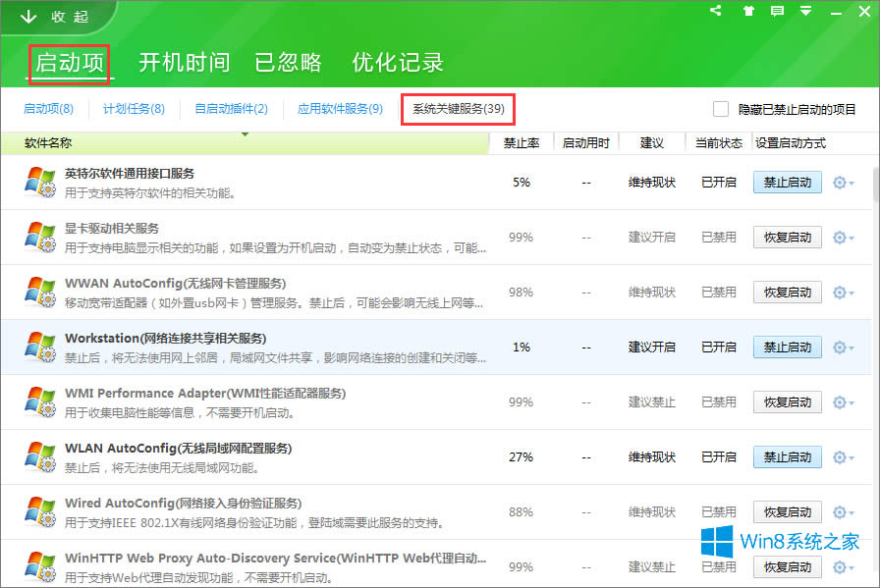Switch to the 开机时间 tab
The width and height of the screenshot is (880, 588).
184,62
